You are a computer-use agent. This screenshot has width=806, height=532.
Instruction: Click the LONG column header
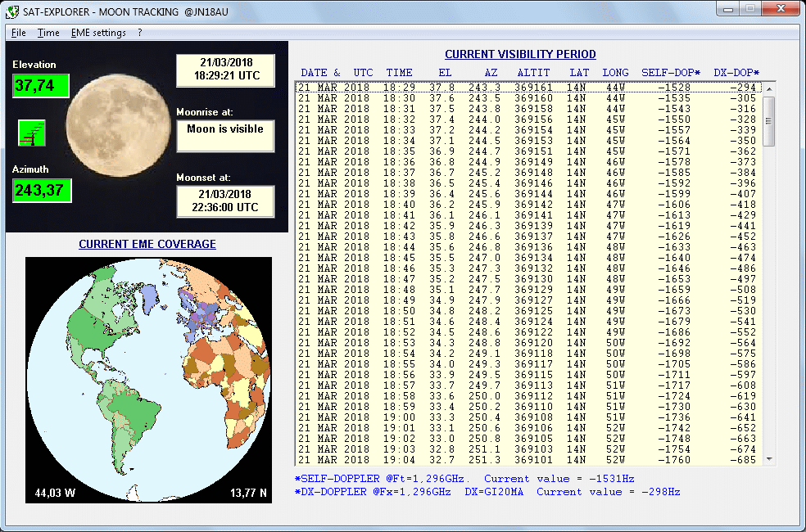pyautogui.click(x=615, y=73)
